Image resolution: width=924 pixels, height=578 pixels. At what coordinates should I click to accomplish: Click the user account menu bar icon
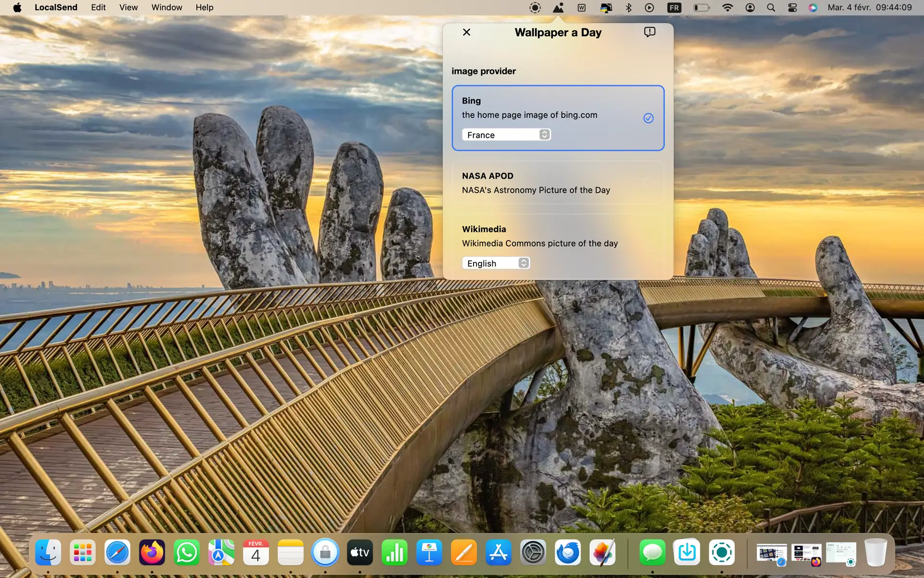pyautogui.click(x=750, y=8)
